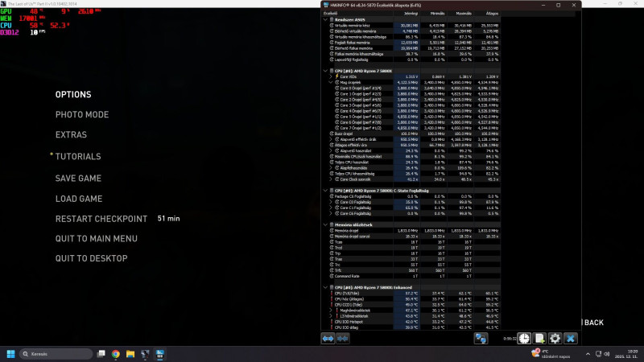
Task: Click Task View taskbar icon
Action: [101, 354]
